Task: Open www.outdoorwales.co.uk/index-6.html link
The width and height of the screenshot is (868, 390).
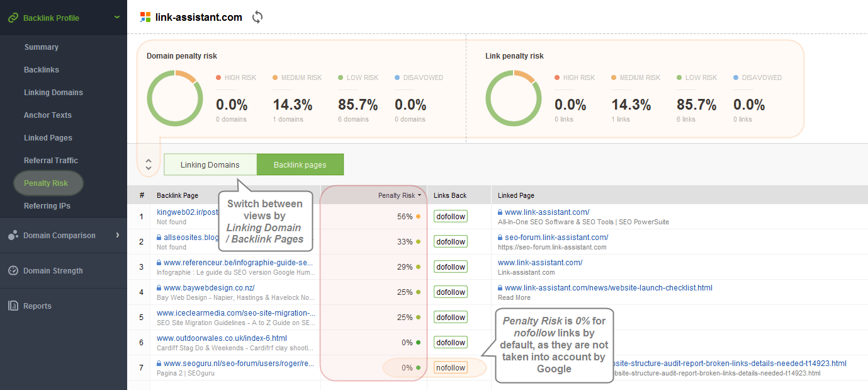Action: [x=222, y=338]
